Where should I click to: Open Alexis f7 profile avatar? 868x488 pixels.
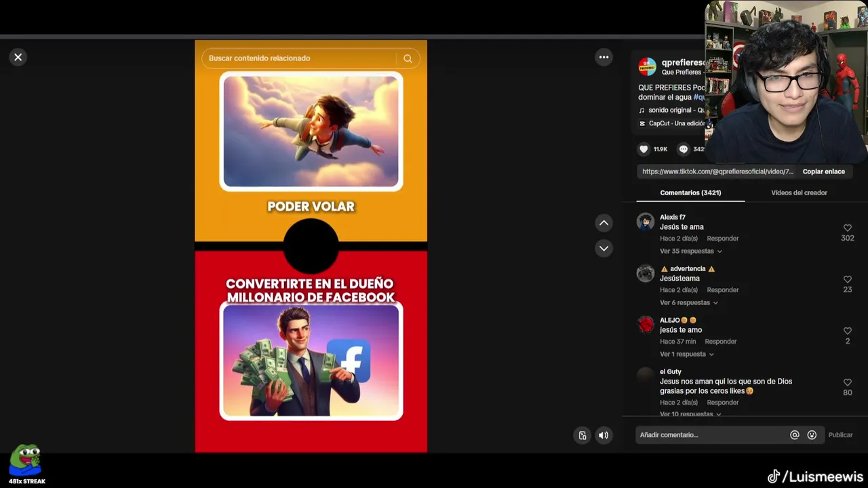[646, 222]
